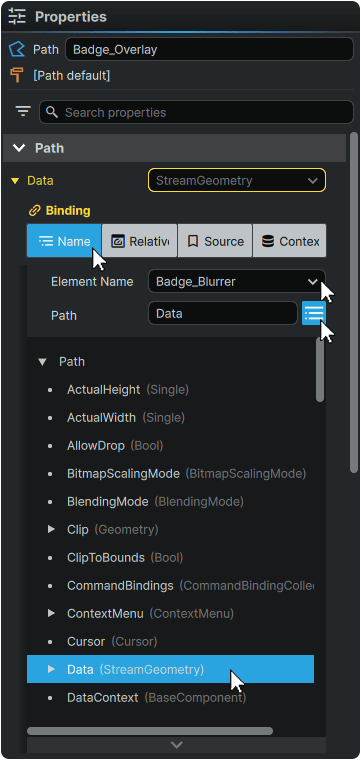The height and width of the screenshot is (760, 361).
Task: Click the binding Path field containing Data
Action: [x=222, y=314]
